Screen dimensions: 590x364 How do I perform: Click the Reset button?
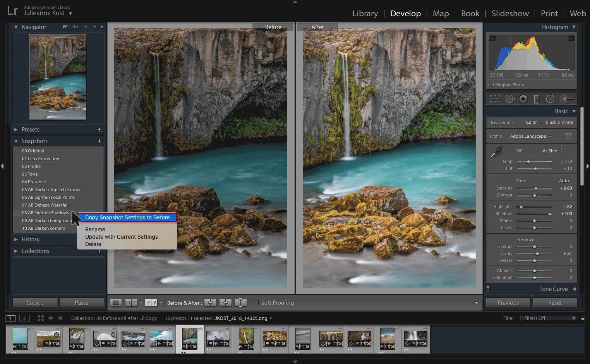[x=555, y=302]
